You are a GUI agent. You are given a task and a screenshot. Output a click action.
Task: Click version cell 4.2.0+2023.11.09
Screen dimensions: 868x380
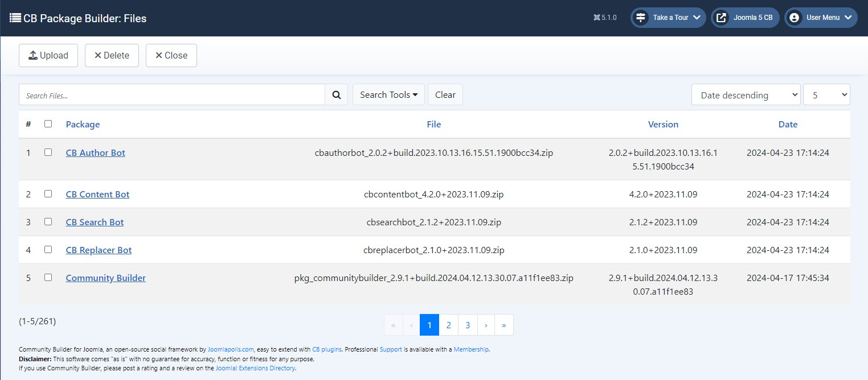click(x=663, y=194)
